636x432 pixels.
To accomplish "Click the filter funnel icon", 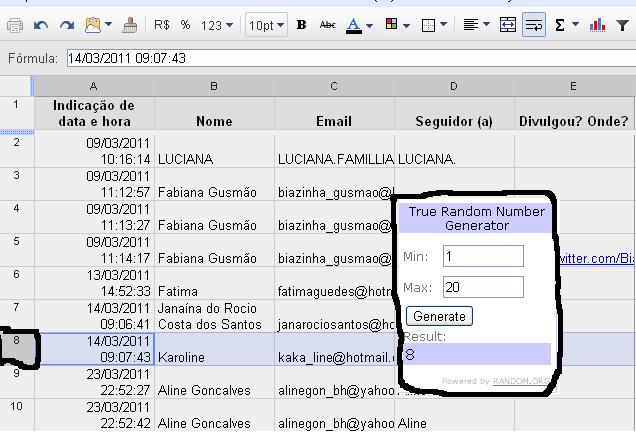I will point(622,26).
